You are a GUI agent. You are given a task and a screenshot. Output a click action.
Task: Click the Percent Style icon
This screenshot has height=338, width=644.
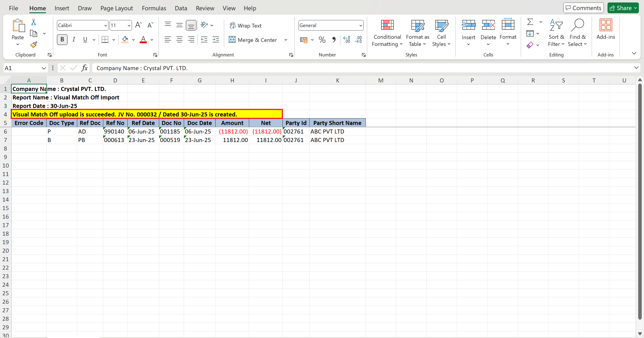click(x=322, y=40)
